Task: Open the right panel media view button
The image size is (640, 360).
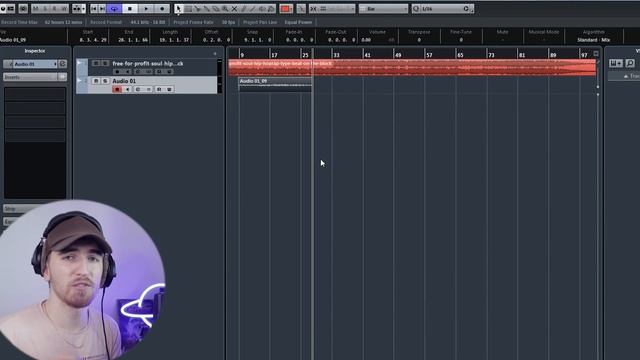Action: pos(616,63)
